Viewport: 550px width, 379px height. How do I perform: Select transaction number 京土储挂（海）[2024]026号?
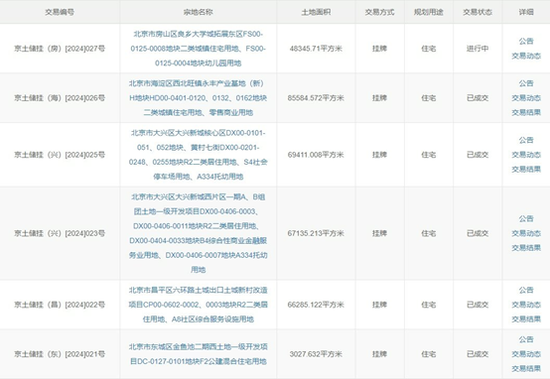(60, 98)
